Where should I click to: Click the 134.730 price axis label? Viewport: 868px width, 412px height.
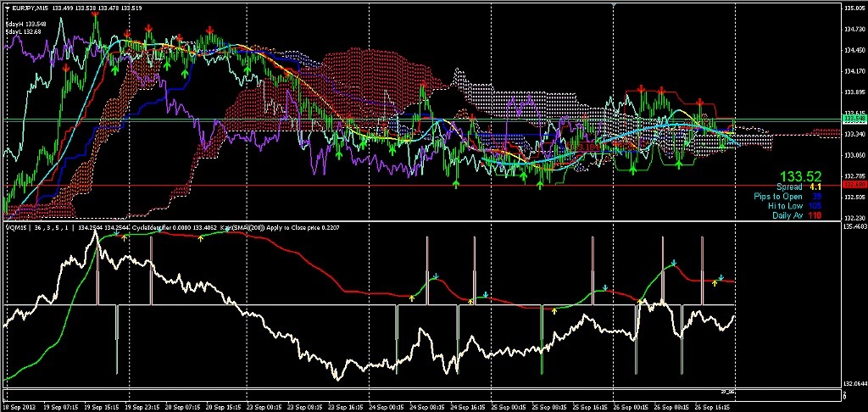pos(853,30)
